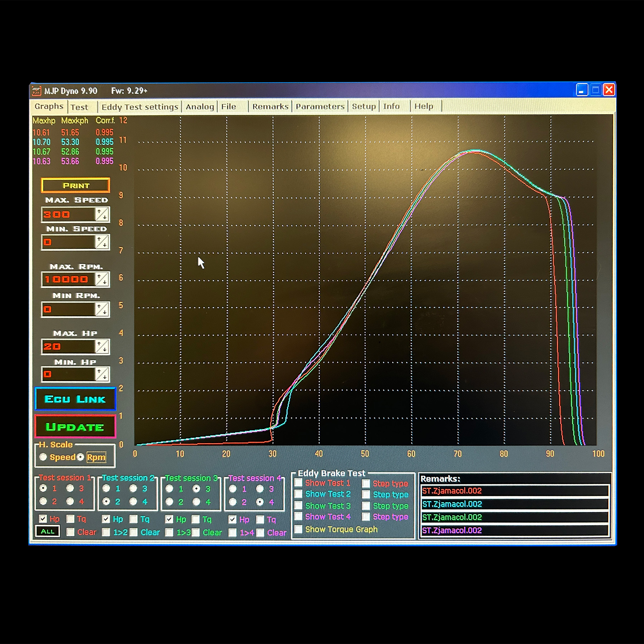Uncheck the Hp checkbox for Test session 1
This screenshot has width=644, height=644.
43,519
